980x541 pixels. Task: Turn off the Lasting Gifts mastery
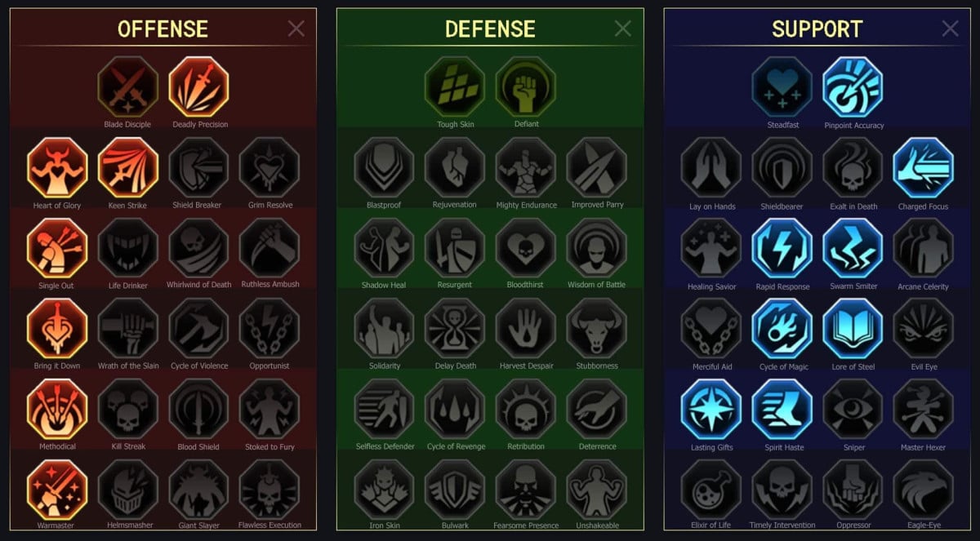point(711,410)
